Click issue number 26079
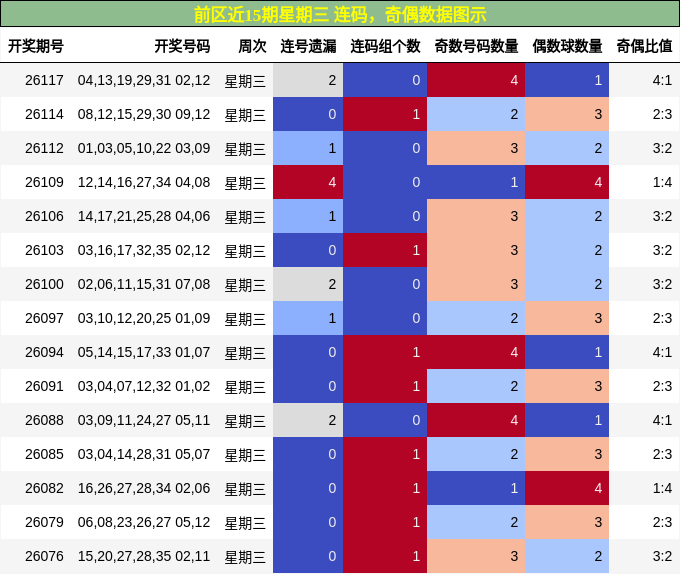The height and width of the screenshot is (574, 680). [x=44, y=522]
